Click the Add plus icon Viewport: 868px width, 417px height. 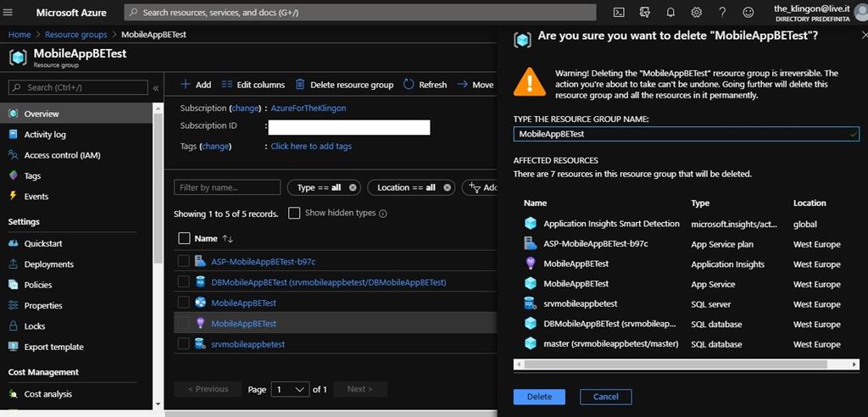coord(186,84)
